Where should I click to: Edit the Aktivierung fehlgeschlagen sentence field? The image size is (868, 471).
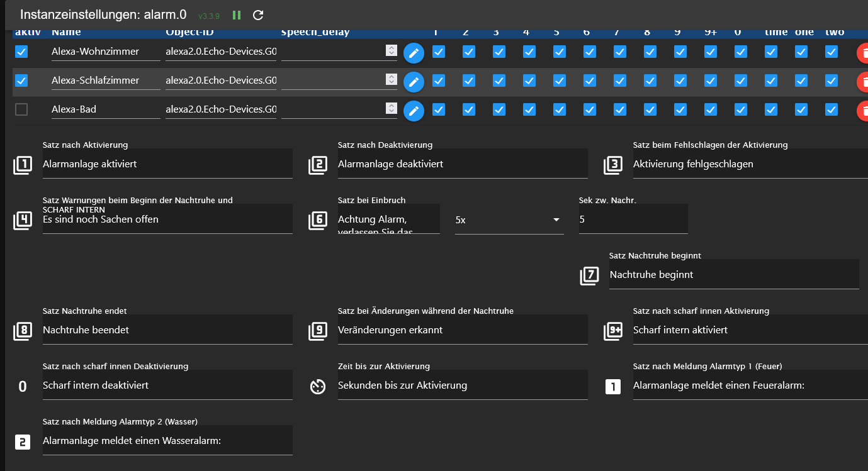tap(750, 163)
